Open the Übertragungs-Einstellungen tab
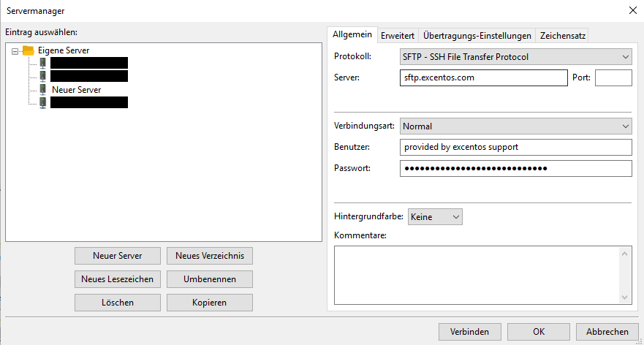This screenshot has width=644, height=345. click(x=477, y=36)
